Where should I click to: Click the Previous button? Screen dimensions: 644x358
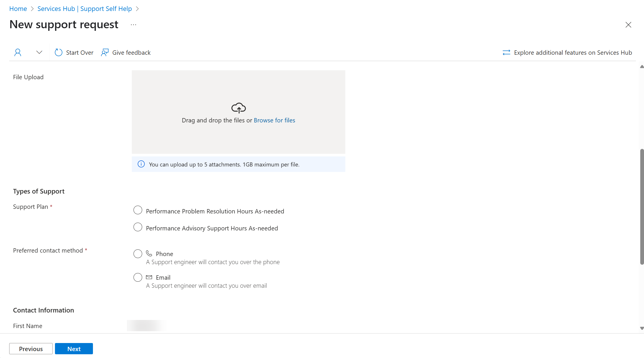[x=31, y=348]
